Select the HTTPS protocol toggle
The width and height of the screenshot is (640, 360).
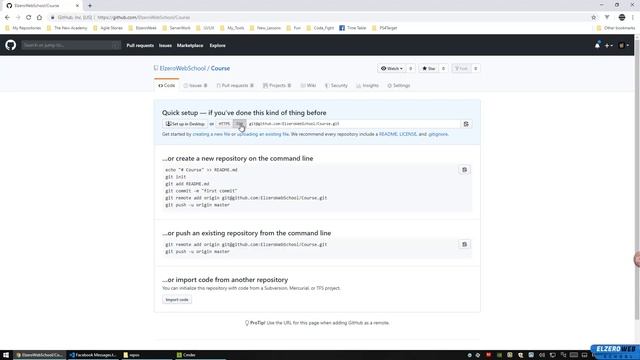coord(224,124)
